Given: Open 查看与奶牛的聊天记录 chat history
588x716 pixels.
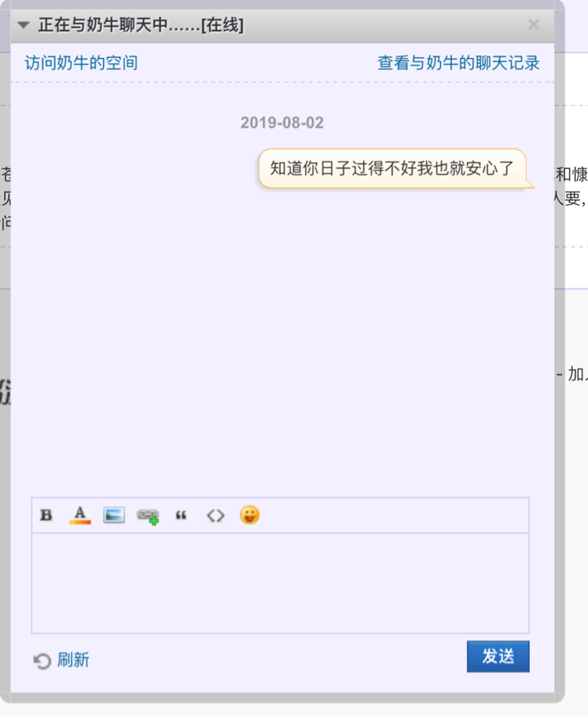Looking at the screenshot, I should pos(458,63).
